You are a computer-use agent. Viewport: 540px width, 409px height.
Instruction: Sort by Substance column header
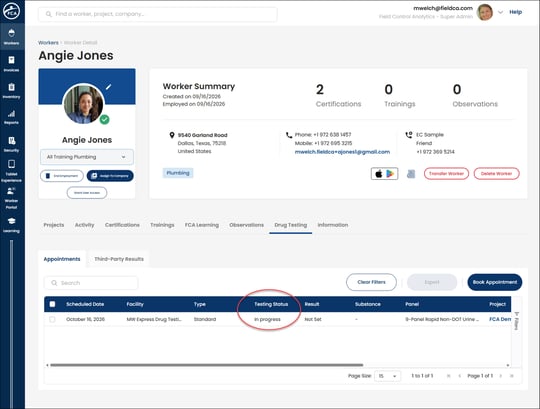(x=368, y=304)
